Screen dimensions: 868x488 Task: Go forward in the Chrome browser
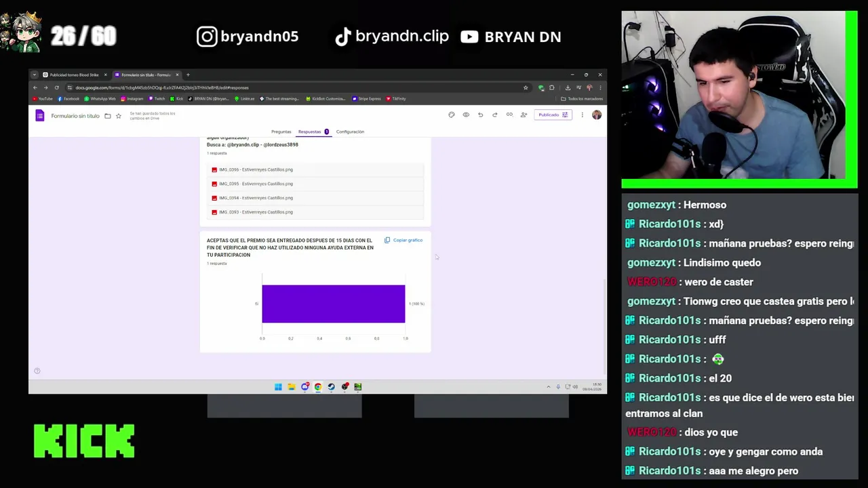tap(45, 87)
